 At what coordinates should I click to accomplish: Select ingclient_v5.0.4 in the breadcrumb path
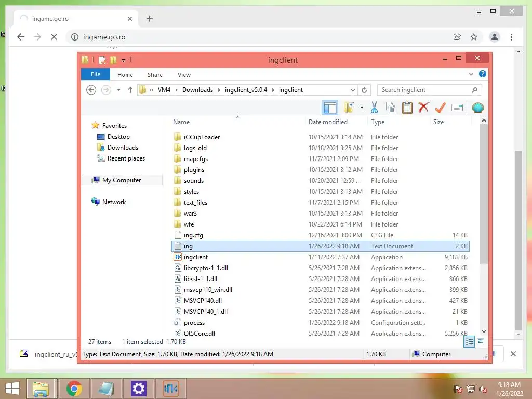tap(246, 90)
